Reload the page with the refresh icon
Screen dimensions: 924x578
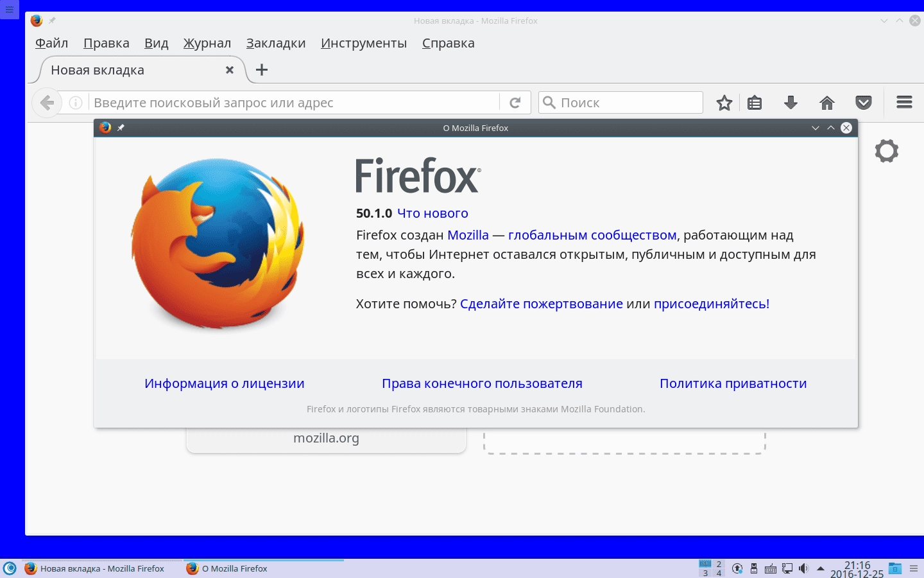click(515, 103)
